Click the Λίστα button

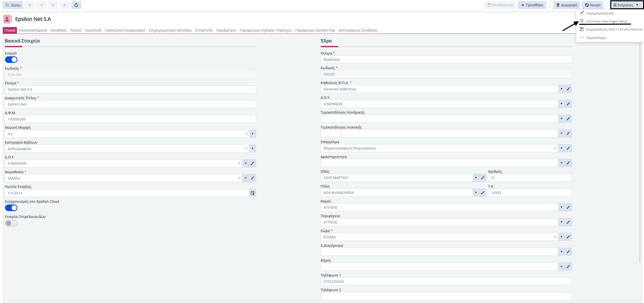[13, 5]
